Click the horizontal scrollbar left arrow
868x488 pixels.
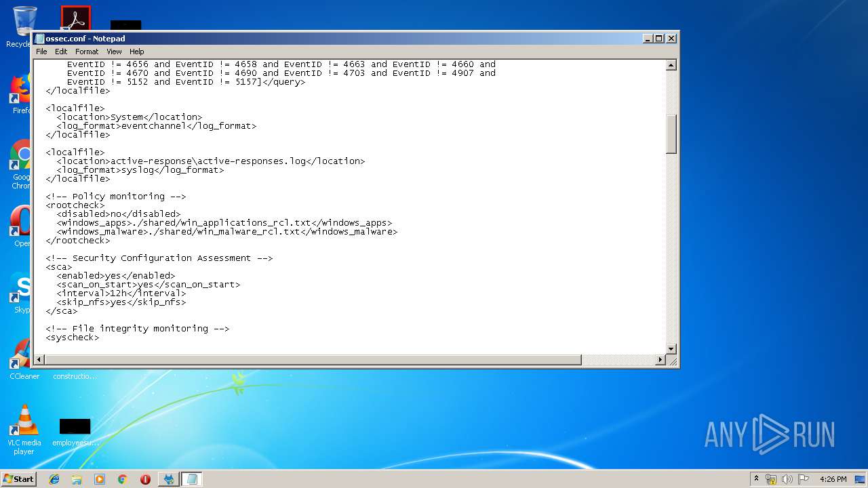39,360
